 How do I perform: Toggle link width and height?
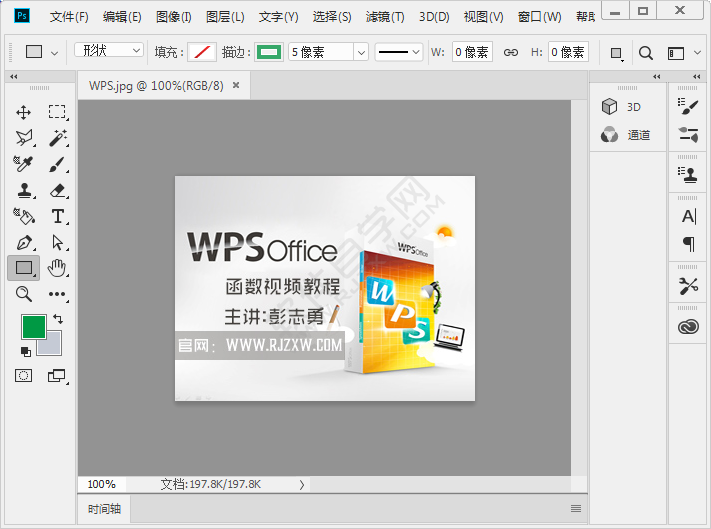point(511,53)
